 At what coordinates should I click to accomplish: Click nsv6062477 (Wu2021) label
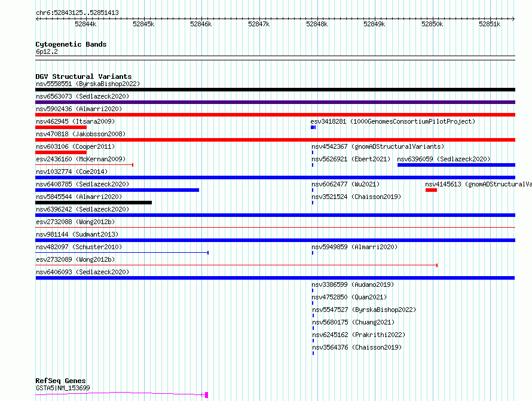click(x=346, y=184)
